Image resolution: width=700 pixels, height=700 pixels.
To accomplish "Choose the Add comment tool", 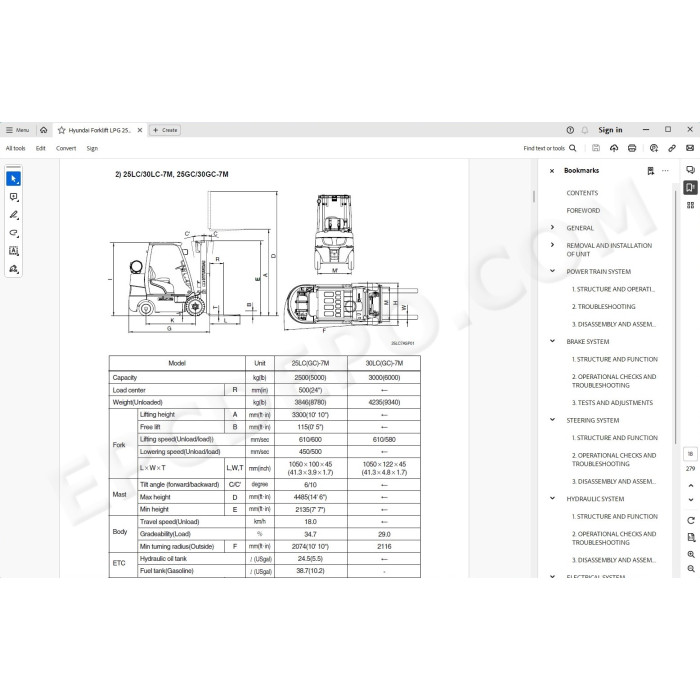I will (x=13, y=197).
